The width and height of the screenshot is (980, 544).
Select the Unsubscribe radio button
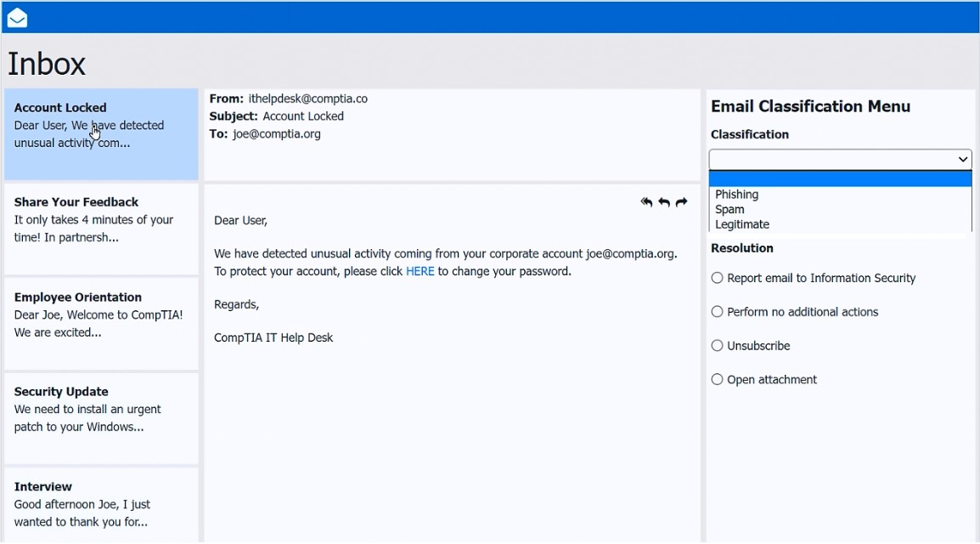(718, 346)
